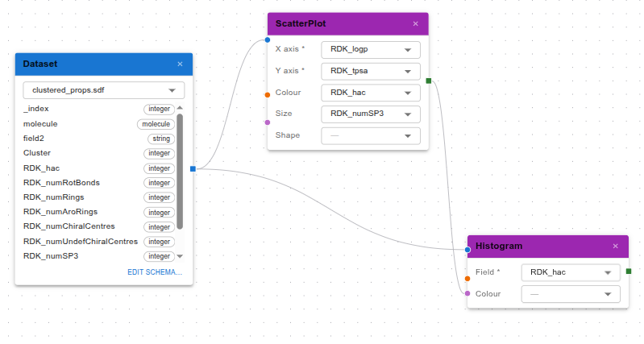Viewport: 644px width, 344px height.
Task: Click the green output port of the Histogram node
Action: pos(629,271)
